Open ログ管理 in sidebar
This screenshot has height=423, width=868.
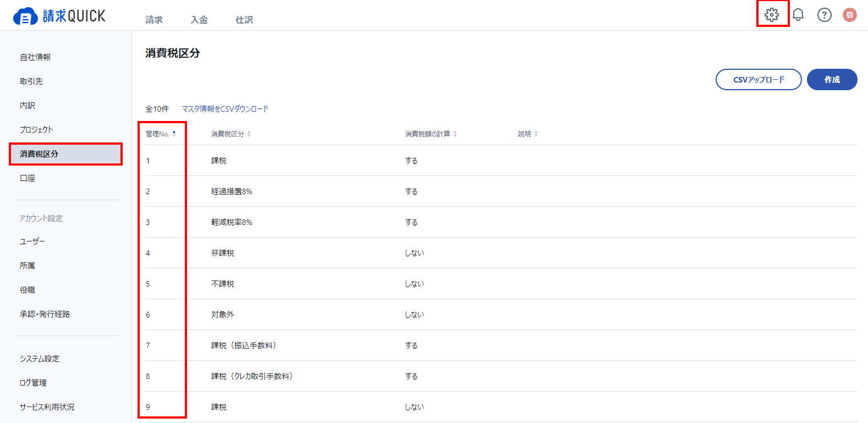pos(33,383)
